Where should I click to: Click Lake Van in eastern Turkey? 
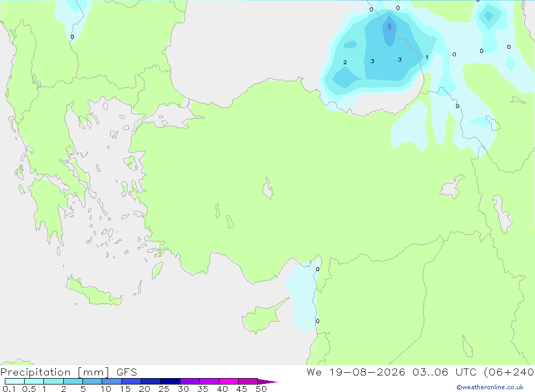click(x=452, y=188)
